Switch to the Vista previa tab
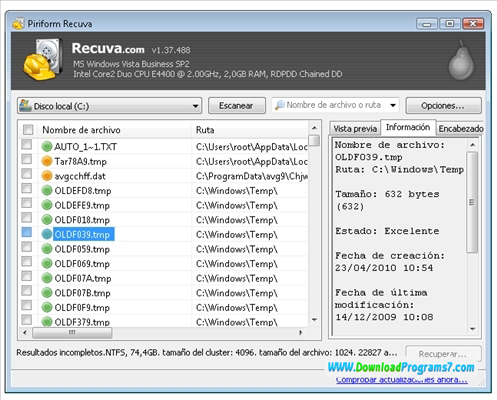The height and width of the screenshot is (400, 497). click(x=355, y=129)
